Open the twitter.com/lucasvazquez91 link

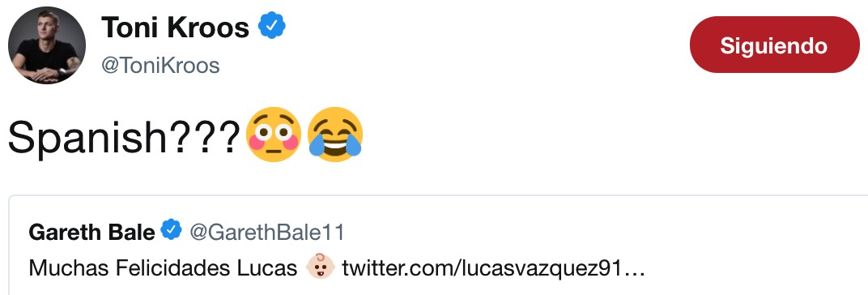coord(494,269)
